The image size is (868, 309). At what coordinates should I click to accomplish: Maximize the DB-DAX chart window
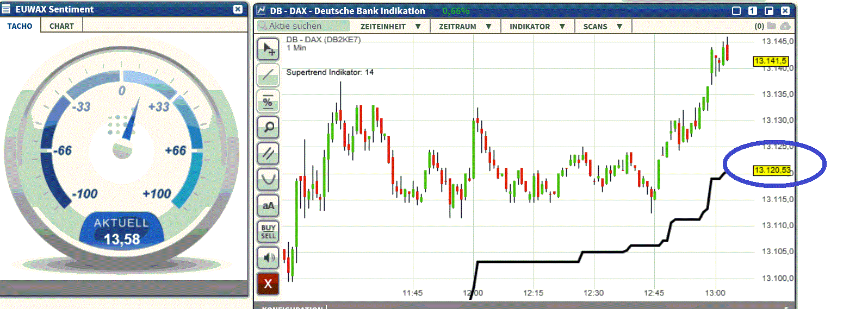click(x=736, y=10)
